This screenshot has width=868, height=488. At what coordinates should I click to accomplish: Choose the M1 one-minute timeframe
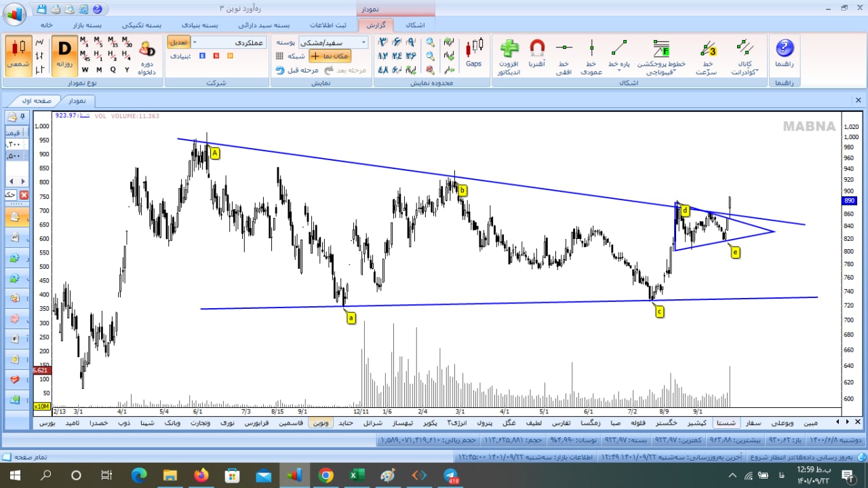click(x=85, y=42)
